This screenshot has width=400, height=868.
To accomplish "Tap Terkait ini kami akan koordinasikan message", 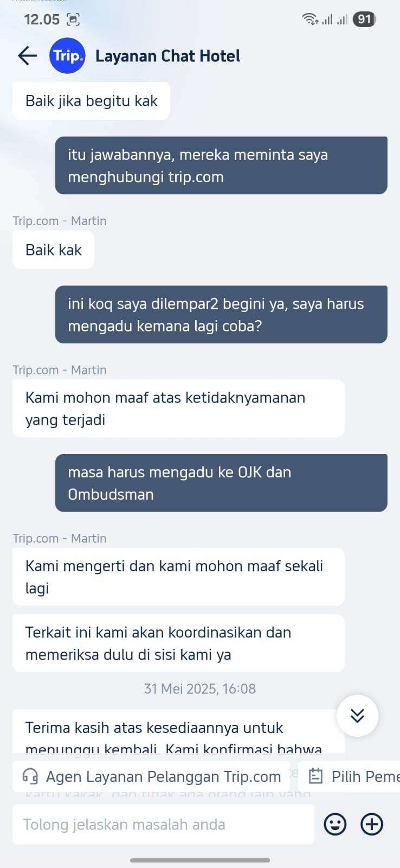I will [x=178, y=643].
